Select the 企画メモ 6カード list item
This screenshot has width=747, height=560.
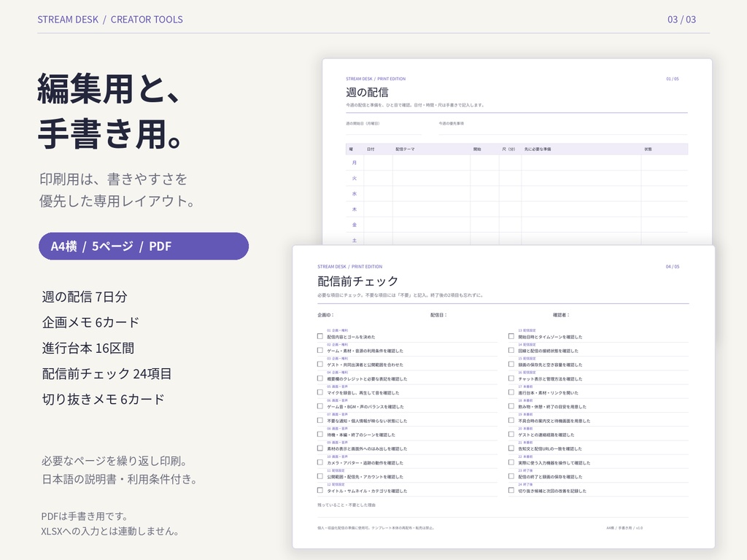(x=90, y=322)
